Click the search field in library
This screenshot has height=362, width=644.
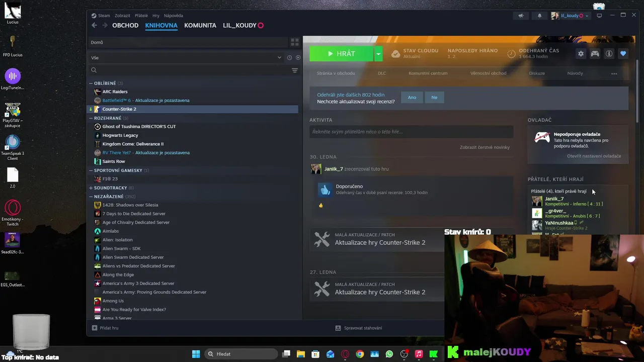[189, 70]
